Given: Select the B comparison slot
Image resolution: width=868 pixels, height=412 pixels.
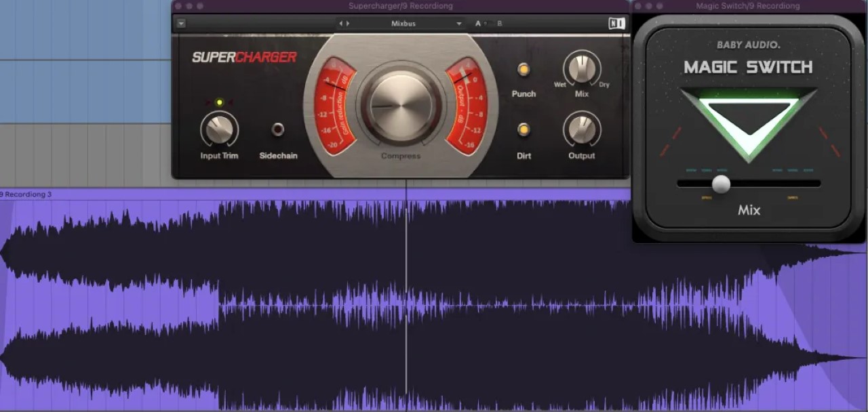Looking at the screenshot, I should (500, 23).
